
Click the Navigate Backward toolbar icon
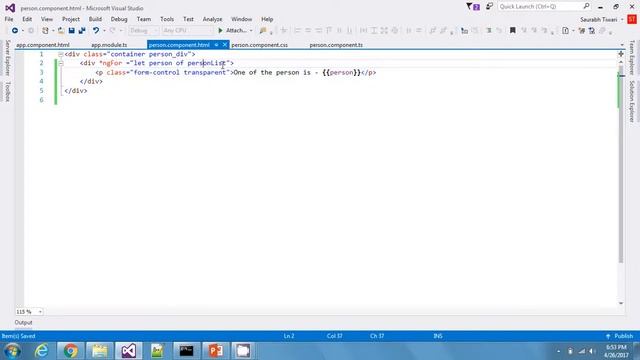coord(15,31)
